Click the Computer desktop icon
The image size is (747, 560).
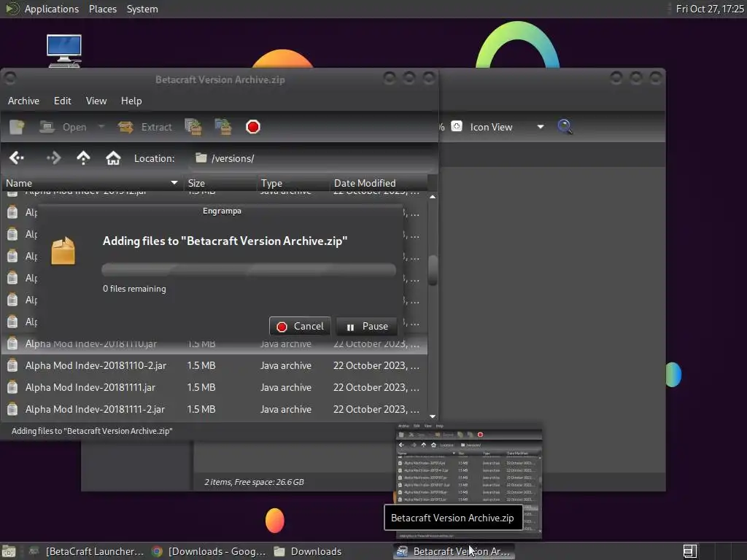(64, 51)
